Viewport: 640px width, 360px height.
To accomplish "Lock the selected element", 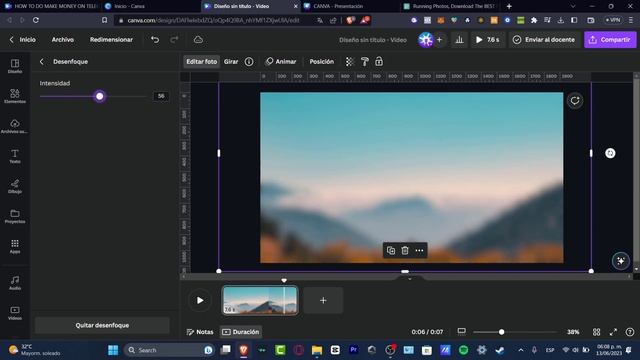I will (x=379, y=62).
